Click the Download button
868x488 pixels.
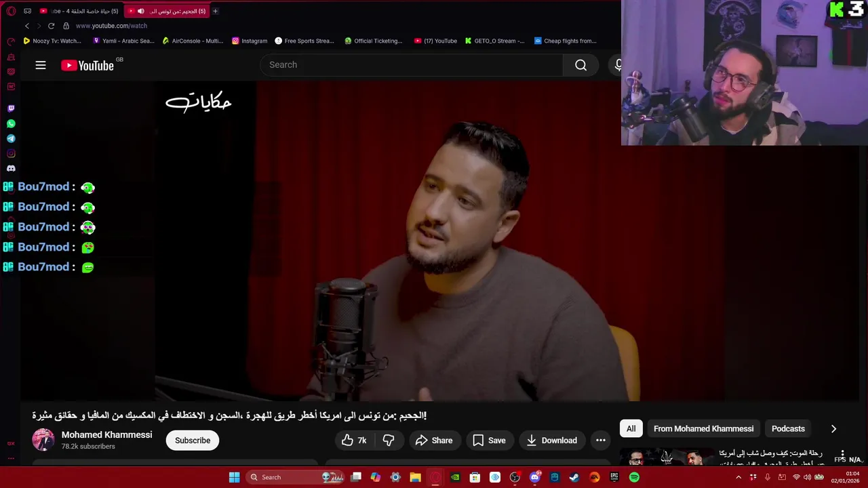tap(552, 441)
